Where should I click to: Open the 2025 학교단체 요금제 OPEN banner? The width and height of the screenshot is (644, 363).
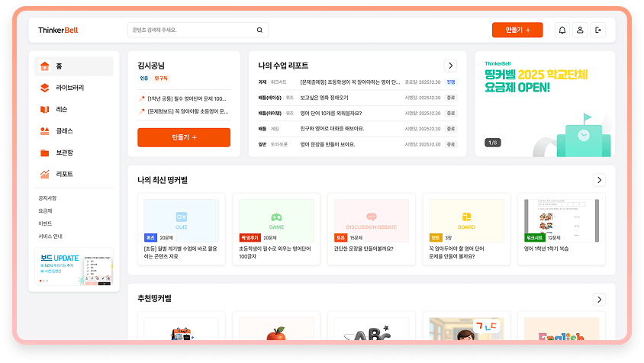tap(545, 104)
